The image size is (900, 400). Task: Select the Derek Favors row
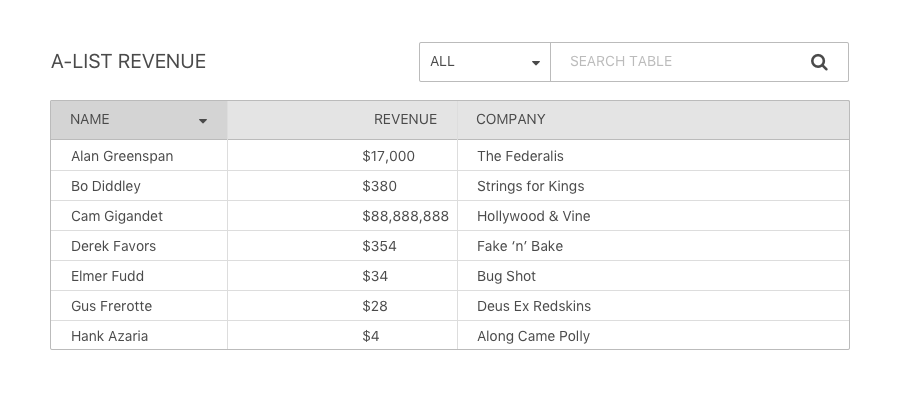450,246
